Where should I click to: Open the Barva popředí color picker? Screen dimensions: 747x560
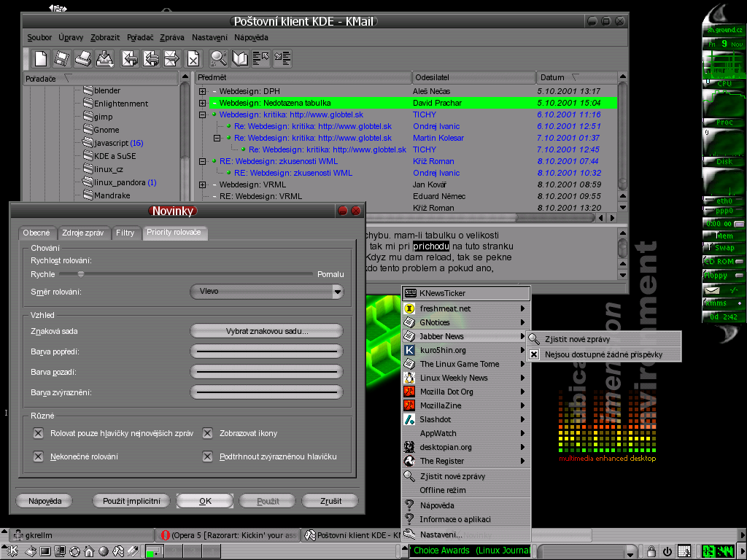click(x=266, y=351)
